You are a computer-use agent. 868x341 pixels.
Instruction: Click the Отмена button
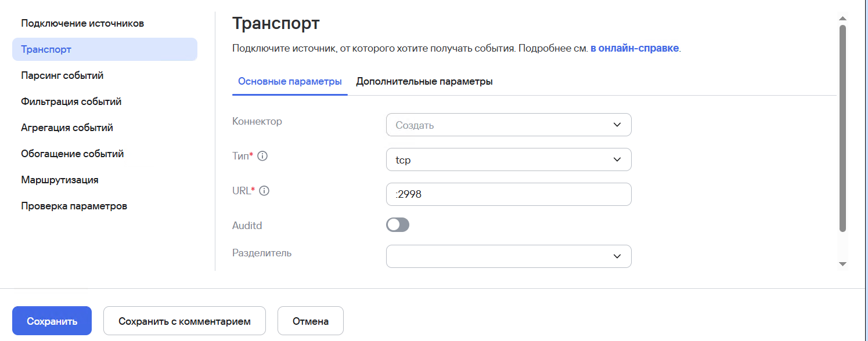click(x=311, y=321)
